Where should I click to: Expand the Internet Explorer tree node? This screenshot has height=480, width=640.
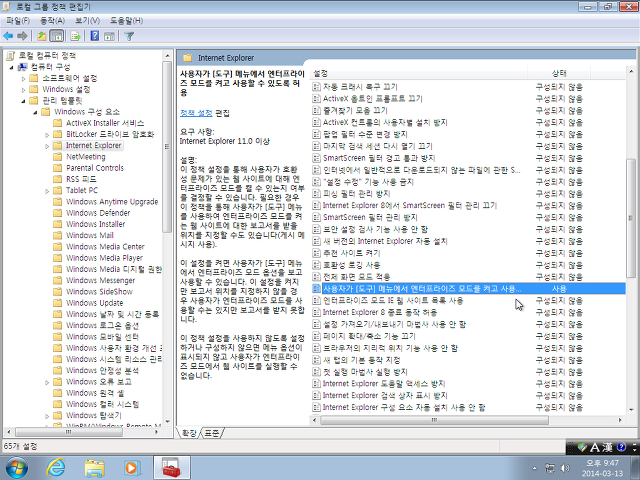pyautogui.click(x=47, y=146)
